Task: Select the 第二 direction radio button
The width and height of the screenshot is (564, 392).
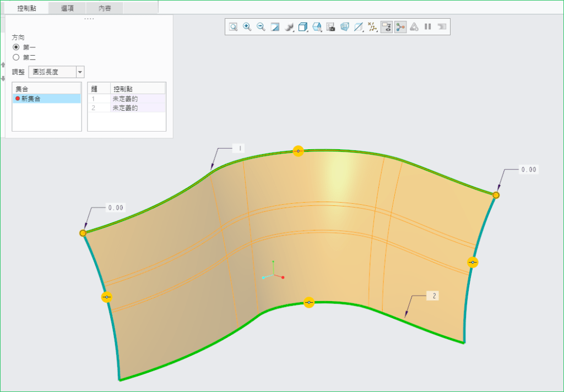Action: point(16,57)
